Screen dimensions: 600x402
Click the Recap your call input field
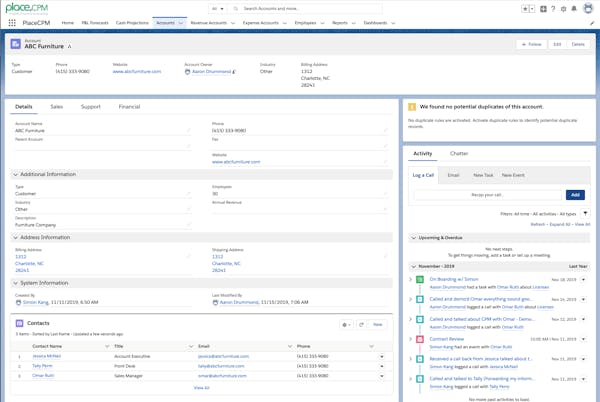488,194
